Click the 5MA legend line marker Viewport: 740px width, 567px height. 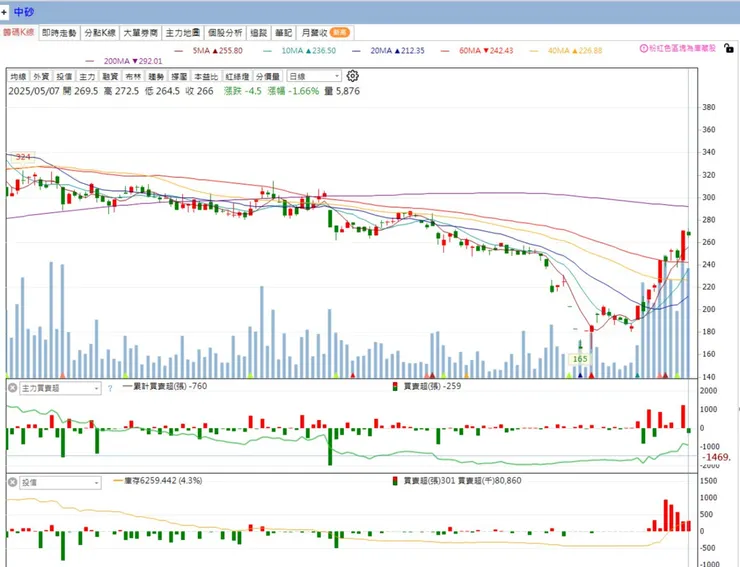coord(180,50)
